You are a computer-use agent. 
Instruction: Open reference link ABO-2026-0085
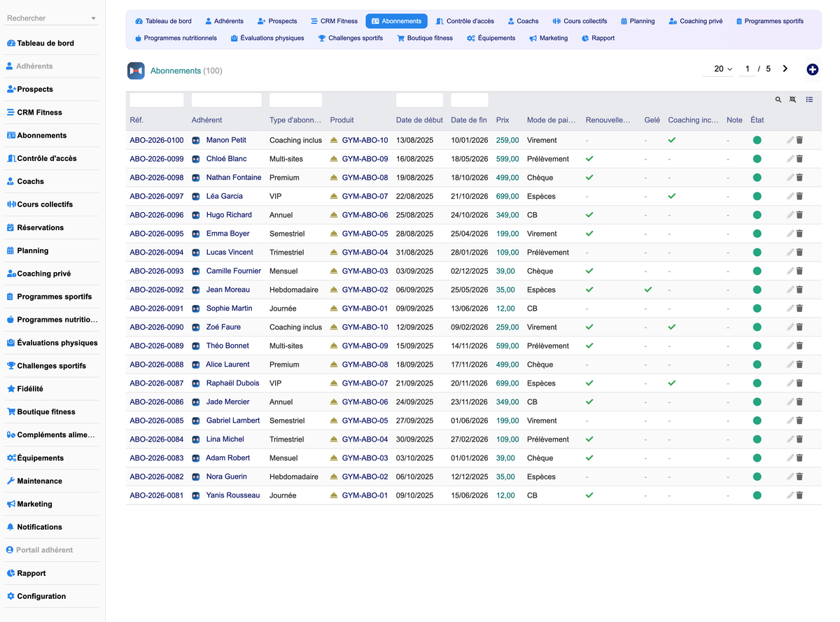(x=157, y=420)
